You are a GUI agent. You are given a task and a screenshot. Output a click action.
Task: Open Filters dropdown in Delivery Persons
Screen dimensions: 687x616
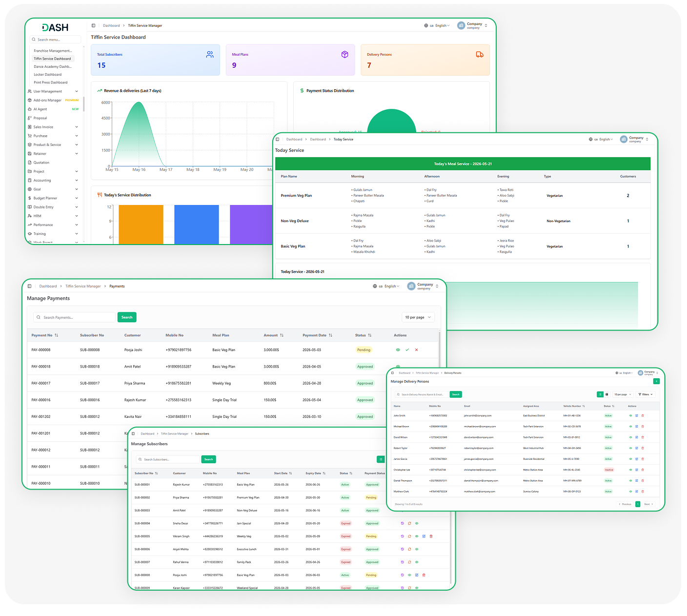point(646,394)
